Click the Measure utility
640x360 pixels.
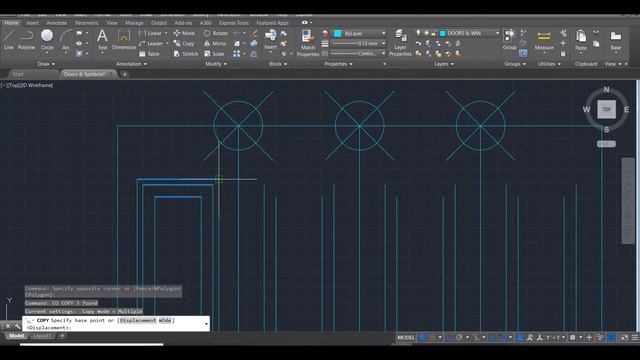pos(544,40)
